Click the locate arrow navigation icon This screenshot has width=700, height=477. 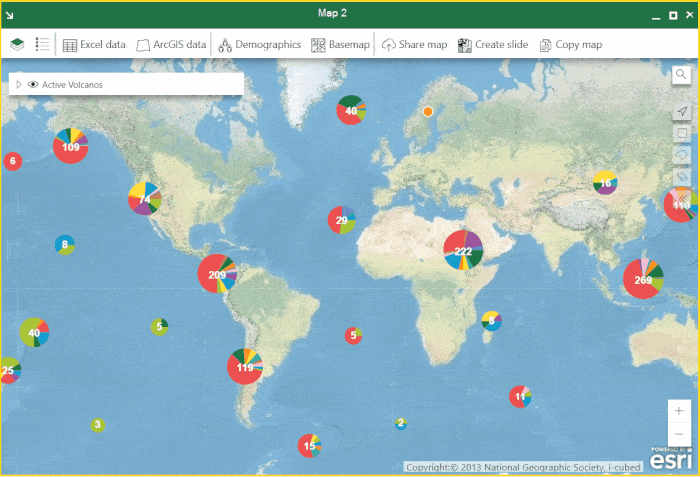682,111
